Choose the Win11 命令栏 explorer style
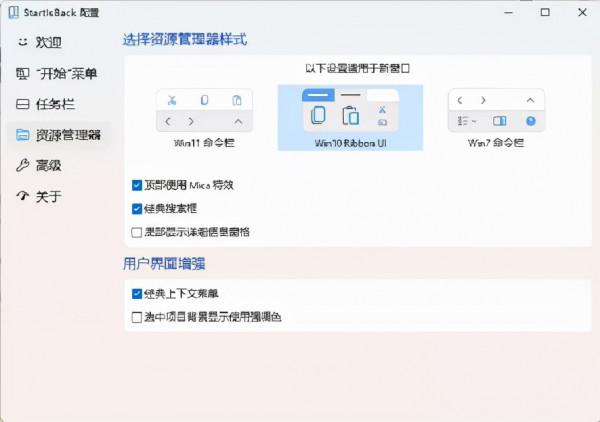Viewport: 600px width, 422px height. pos(204,118)
